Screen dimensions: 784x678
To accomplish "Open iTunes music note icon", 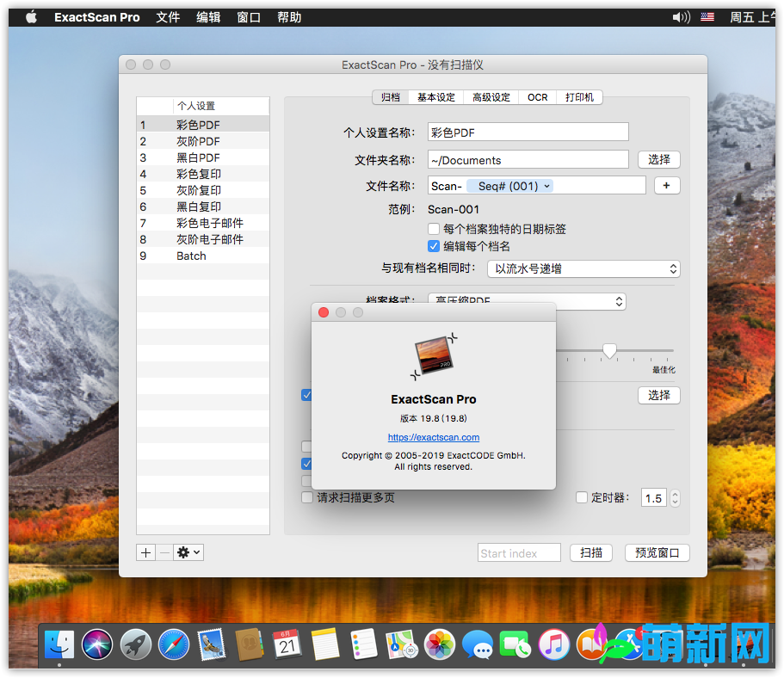I will [553, 644].
